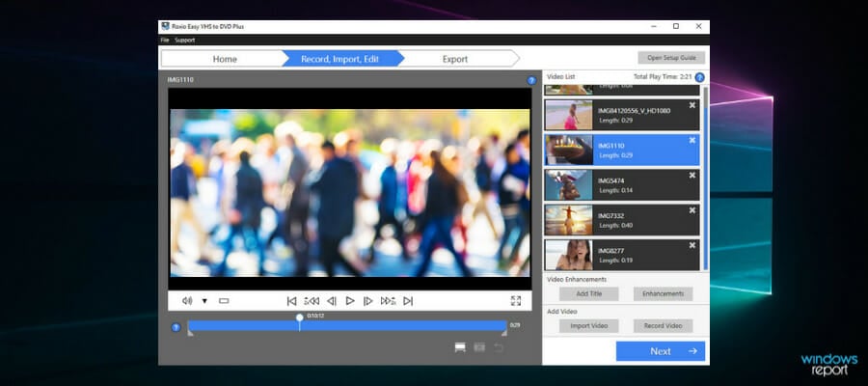The width and height of the screenshot is (868, 386).
Task: Step forward one frame
Action: click(x=368, y=301)
